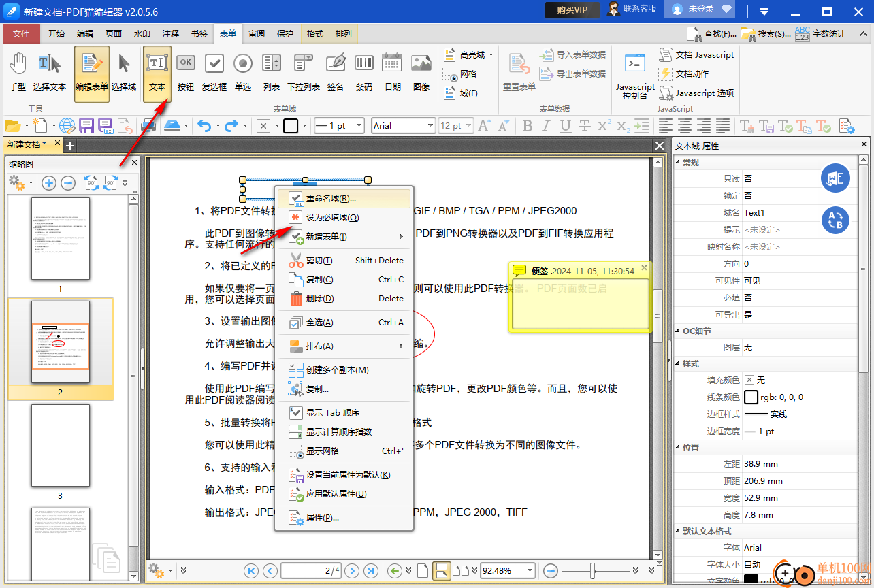The image size is (874, 588).
Task: Add a 单选 radio field
Action: tap(243, 72)
